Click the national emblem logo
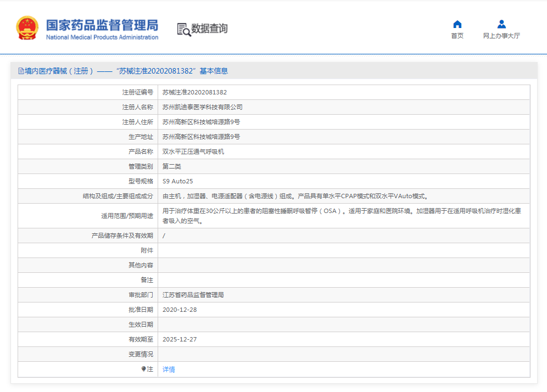Viewport: 547px width, 392px height. [x=27, y=28]
